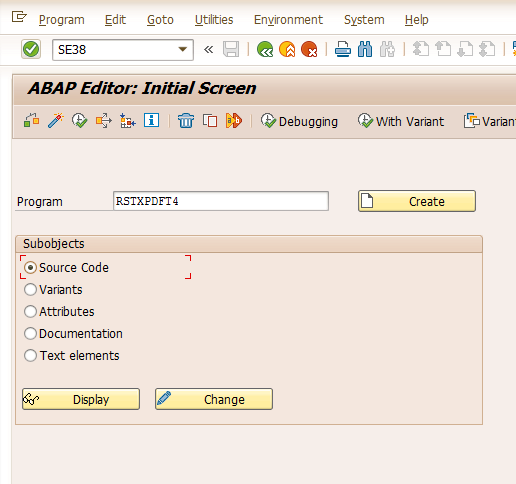Click the blue info icon
Image resolution: width=516 pixels, height=484 pixels.
(x=151, y=120)
